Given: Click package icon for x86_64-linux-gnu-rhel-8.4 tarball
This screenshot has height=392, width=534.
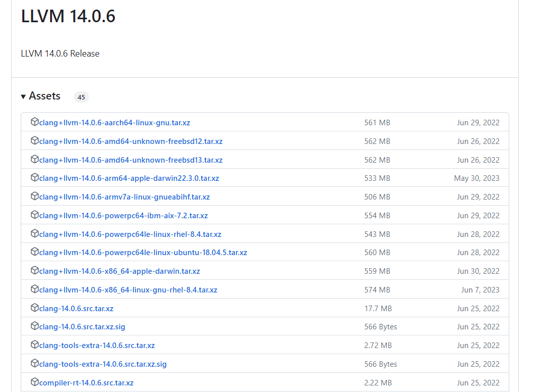Looking at the screenshot, I should click(x=34, y=289).
